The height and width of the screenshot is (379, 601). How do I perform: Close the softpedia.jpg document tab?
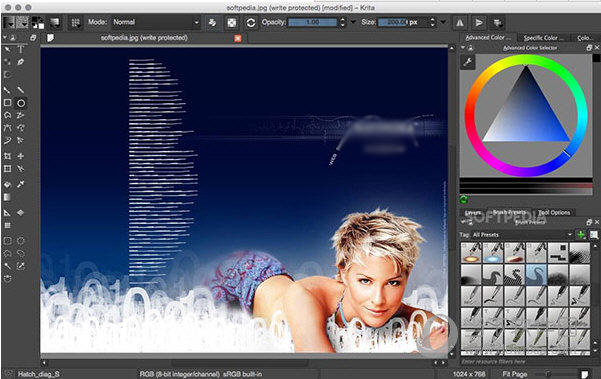click(238, 38)
